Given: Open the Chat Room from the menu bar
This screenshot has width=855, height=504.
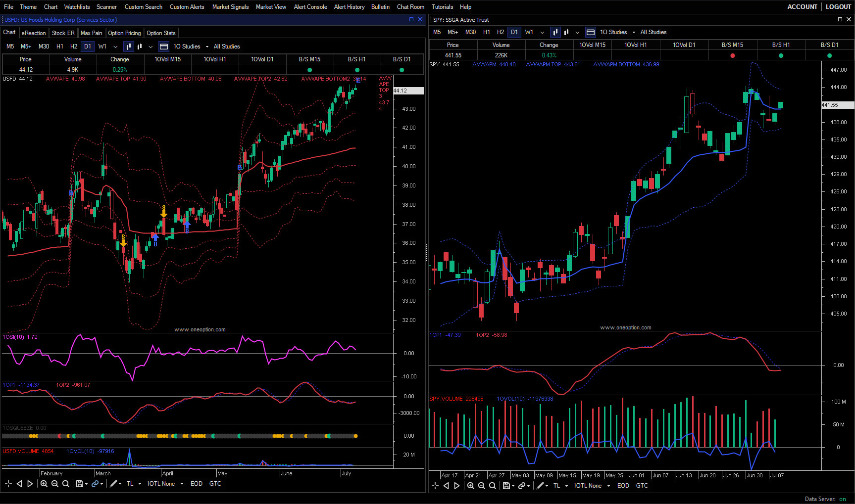Looking at the screenshot, I should 410,6.
